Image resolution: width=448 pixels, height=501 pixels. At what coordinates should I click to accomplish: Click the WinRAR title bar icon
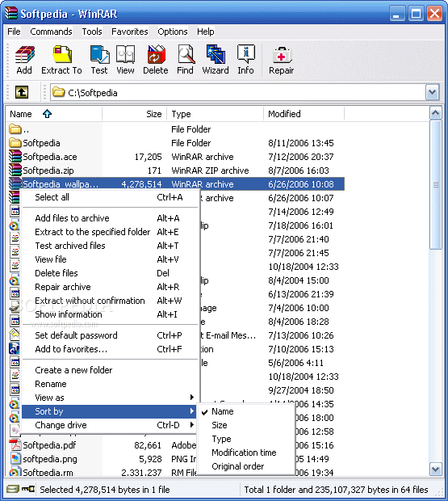pos(10,14)
